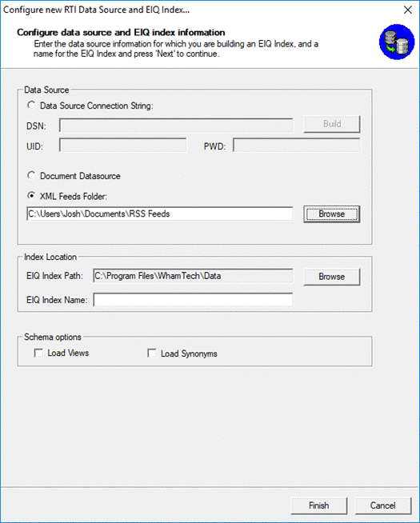The height and width of the screenshot is (523, 420).
Task: Select Data Source Connection String radio option
Action: click(x=31, y=105)
